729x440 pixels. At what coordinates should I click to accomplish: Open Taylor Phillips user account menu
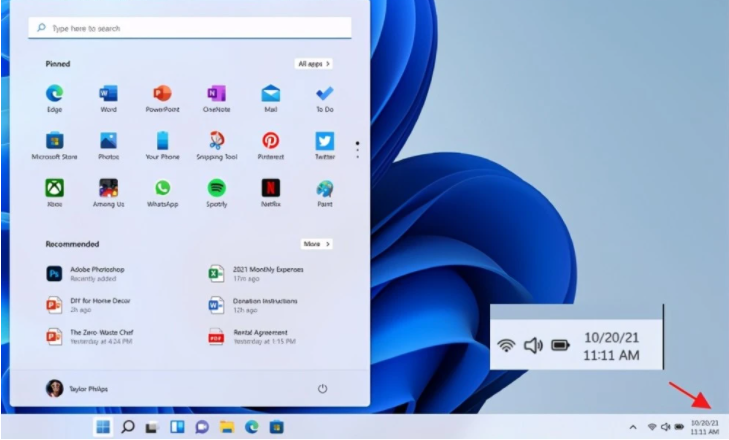click(80, 388)
